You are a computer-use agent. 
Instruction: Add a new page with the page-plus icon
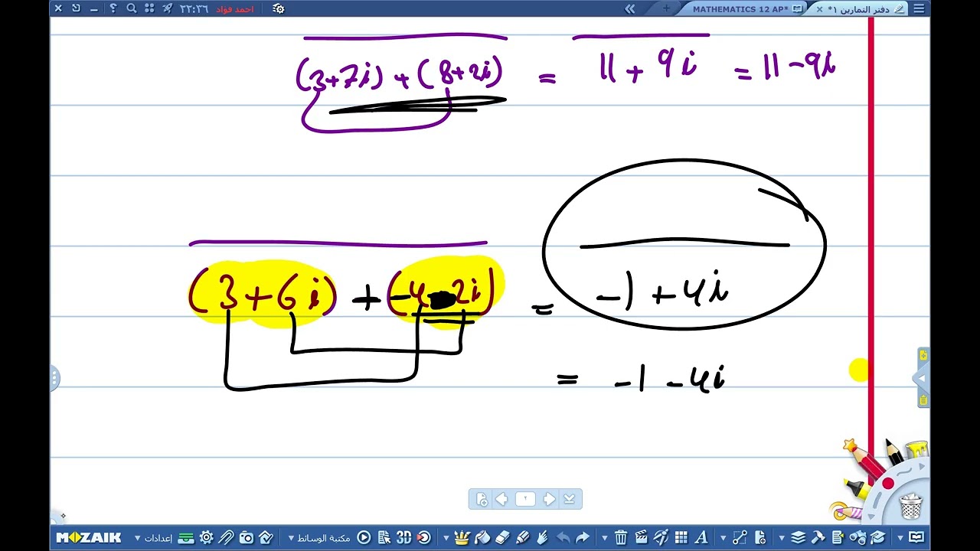click(759, 538)
